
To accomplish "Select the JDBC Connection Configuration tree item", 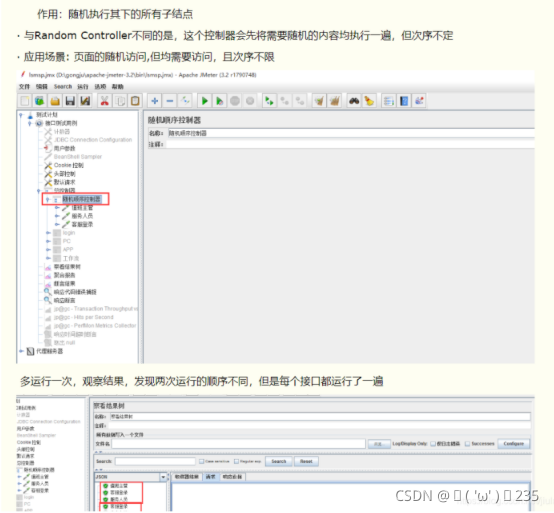I will pyautogui.click(x=88, y=140).
